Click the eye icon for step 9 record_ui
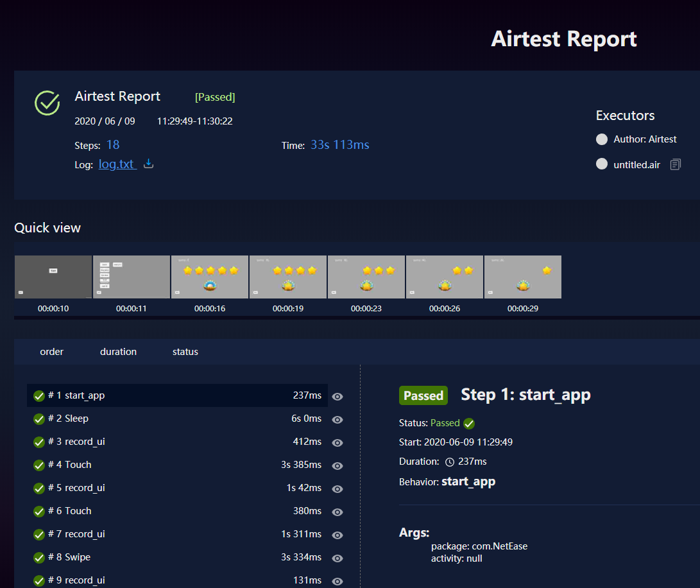Image resolution: width=700 pixels, height=588 pixels. point(337,582)
